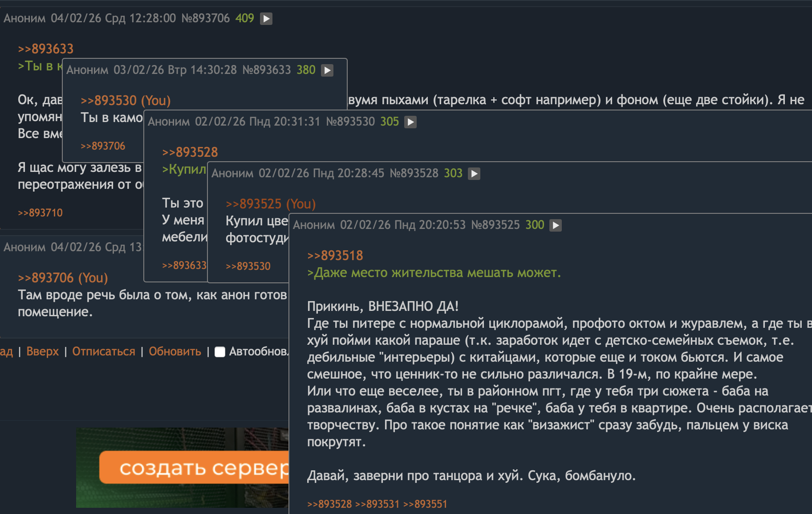Open the >>893633 quote link in top post
The image size is (812, 514).
[46, 49]
